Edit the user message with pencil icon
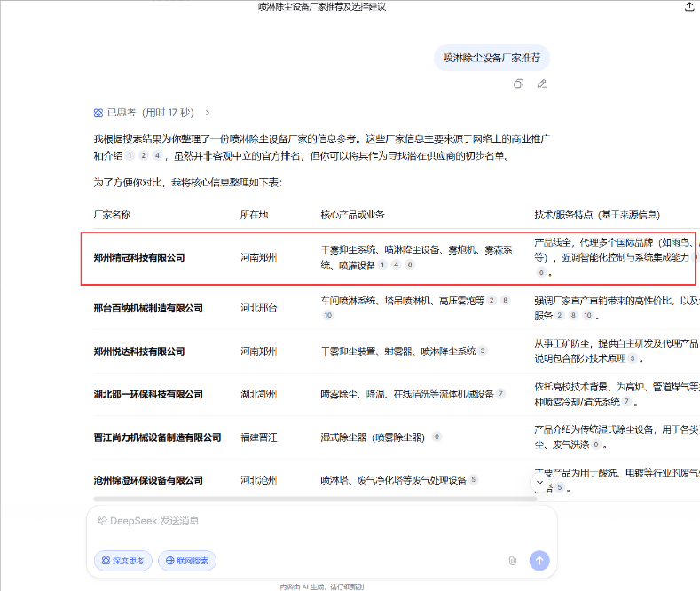 [x=542, y=84]
